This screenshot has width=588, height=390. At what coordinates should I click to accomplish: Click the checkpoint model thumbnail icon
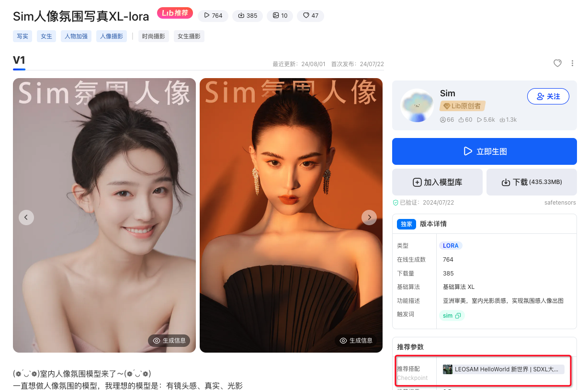(x=448, y=369)
